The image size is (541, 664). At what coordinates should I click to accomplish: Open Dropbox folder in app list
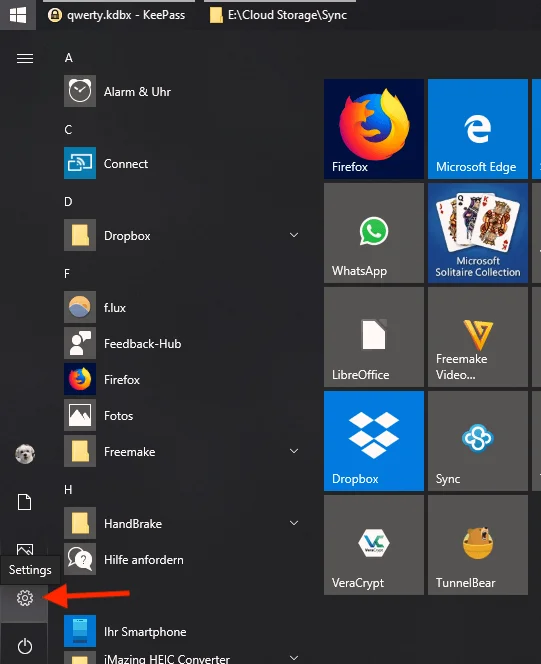[182, 235]
